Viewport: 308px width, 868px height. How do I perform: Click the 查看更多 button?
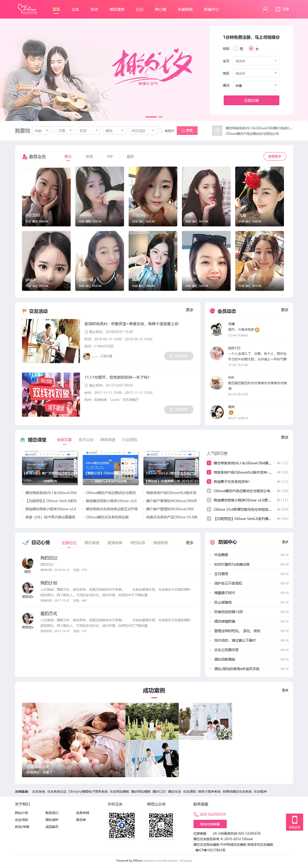coord(275,157)
